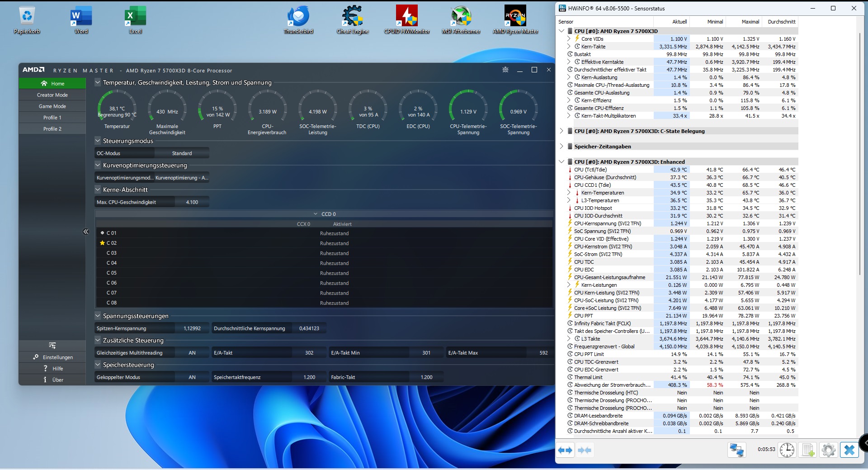Click the Sensor column header
This screenshot has height=470, width=868.
[605, 22]
